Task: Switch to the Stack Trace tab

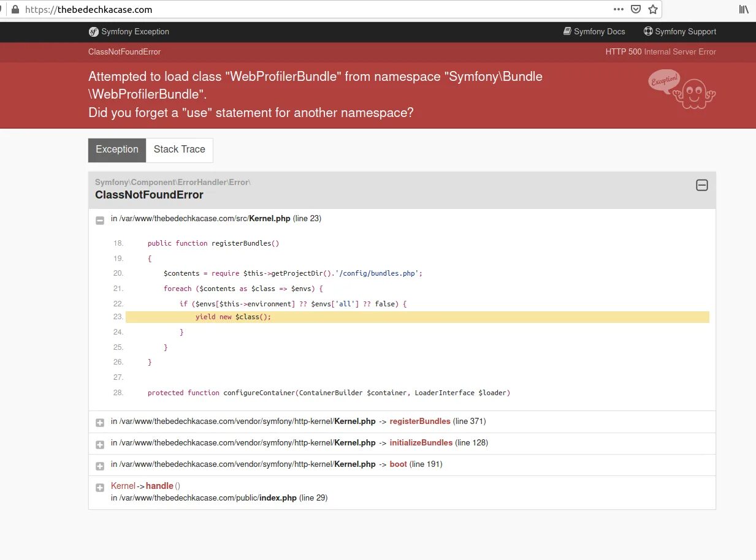Action: (179, 149)
